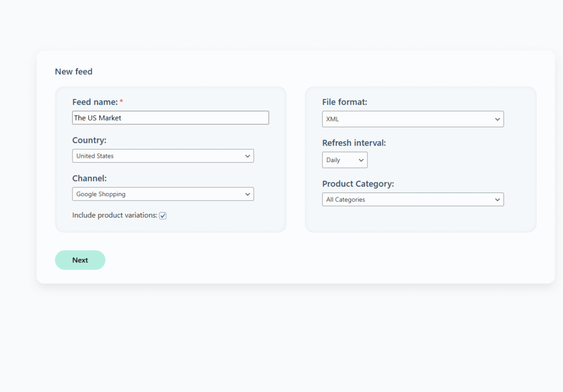Click the "Country:" label
This screenshot has height=392, width=563.
click(89, 140)
